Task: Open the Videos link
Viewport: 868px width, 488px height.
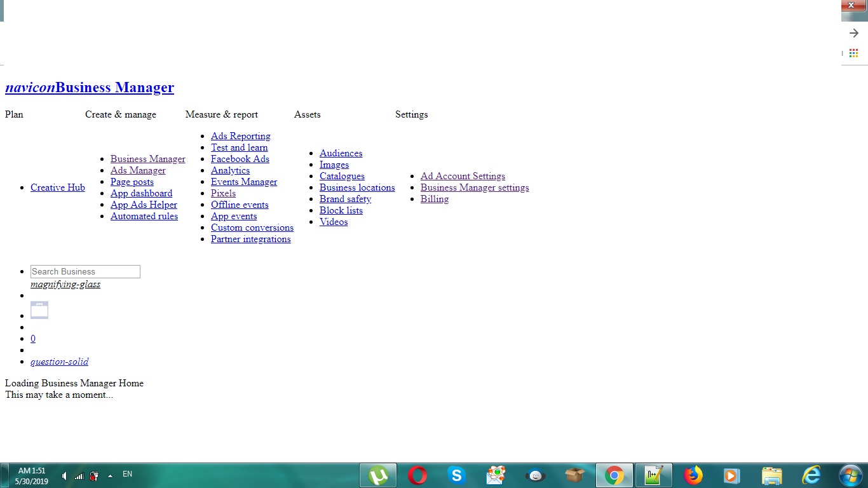Action: pyautogui.click(x=334, y=222)
